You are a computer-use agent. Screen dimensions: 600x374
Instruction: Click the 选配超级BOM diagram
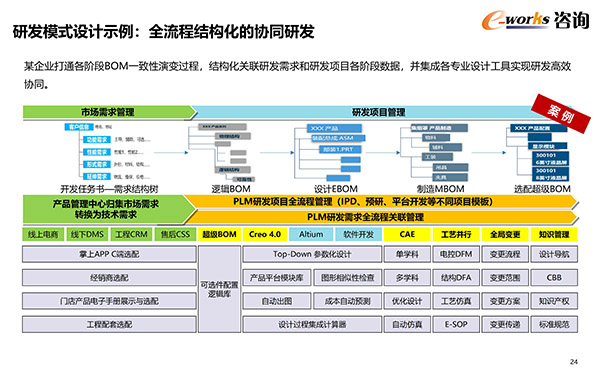(540, 152)
